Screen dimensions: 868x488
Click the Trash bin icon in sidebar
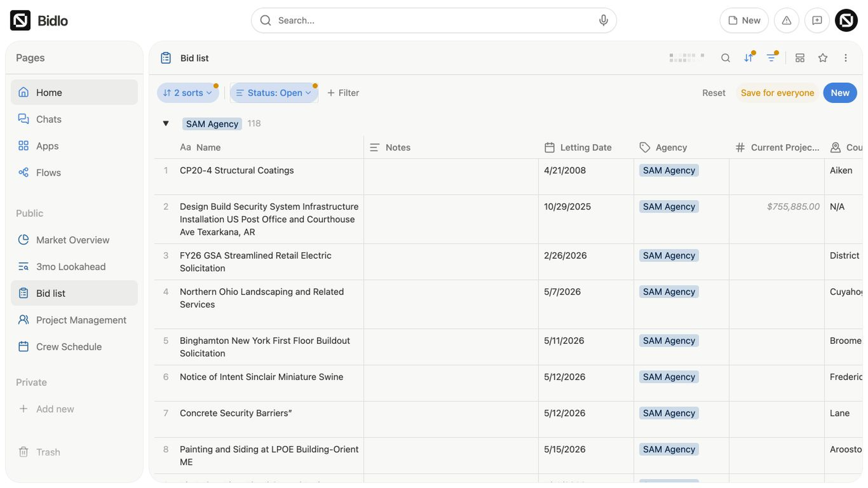click(x=24, y=452)
